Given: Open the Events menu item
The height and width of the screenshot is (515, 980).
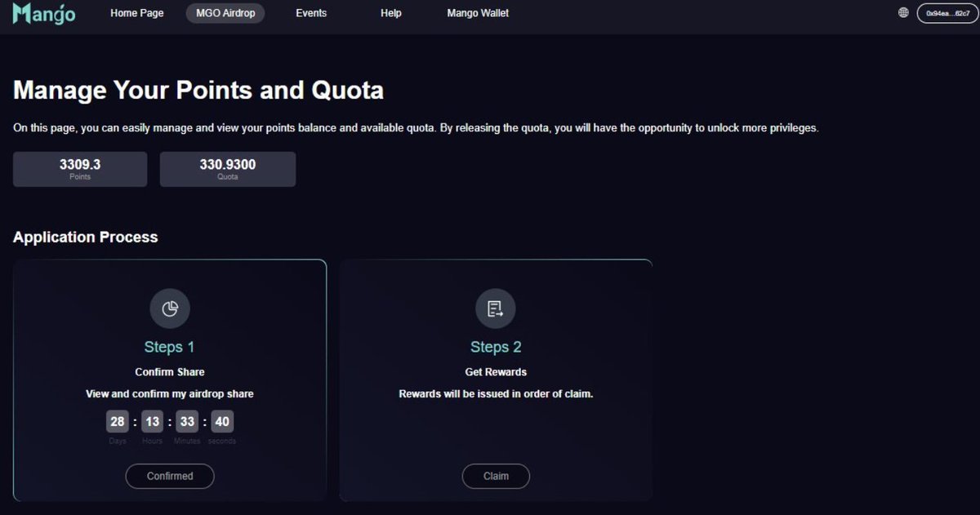Looking at the screenshot, I should click(x=311, y=13).
